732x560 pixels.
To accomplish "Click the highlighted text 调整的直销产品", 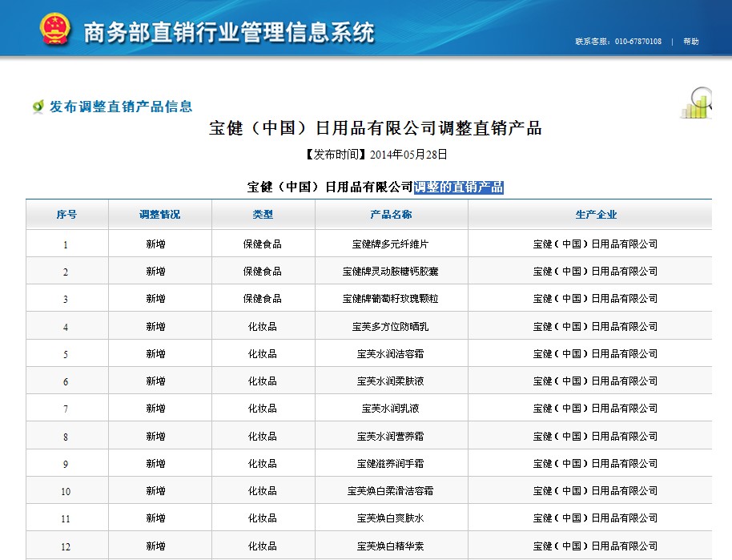I will (459, 187).
